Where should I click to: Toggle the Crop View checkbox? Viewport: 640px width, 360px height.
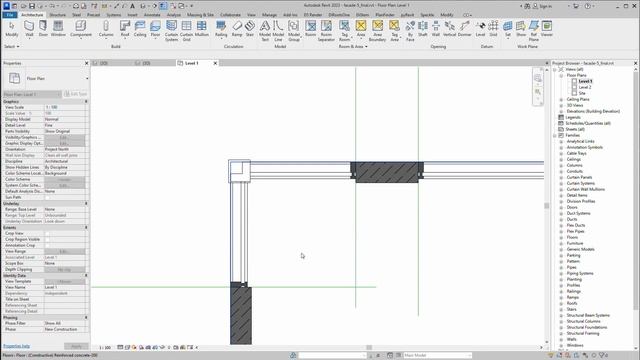47,233
